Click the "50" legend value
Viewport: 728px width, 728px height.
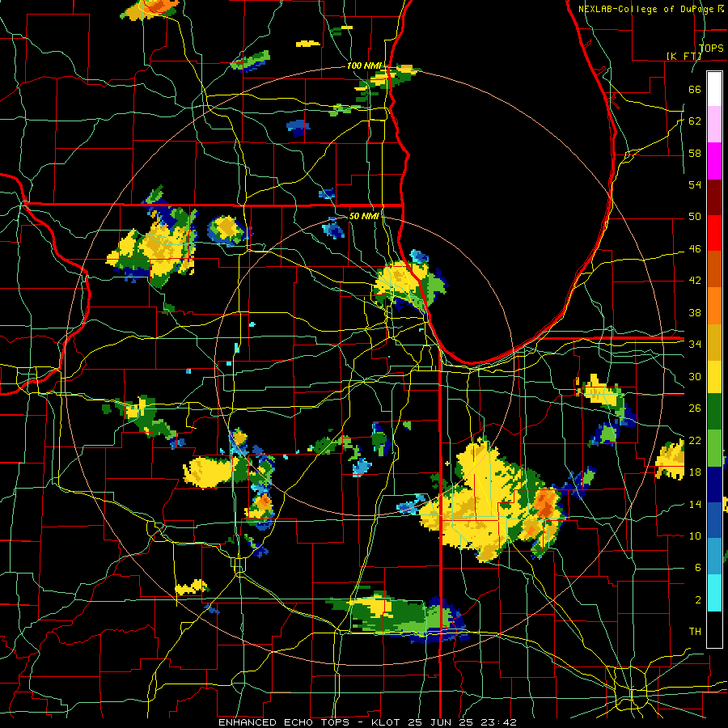[695, 217]
